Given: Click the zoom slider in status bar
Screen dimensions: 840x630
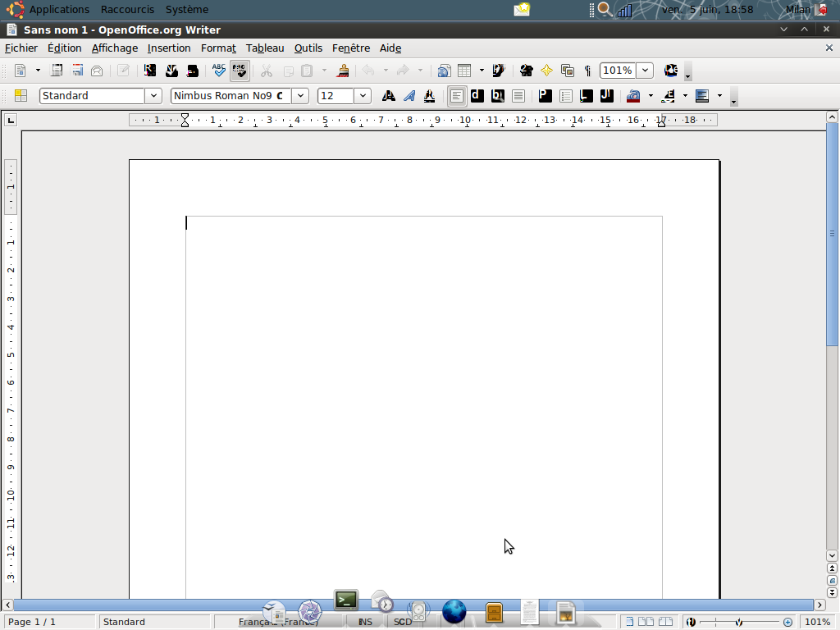Looking at the screenshot, I should click(739, 622).
